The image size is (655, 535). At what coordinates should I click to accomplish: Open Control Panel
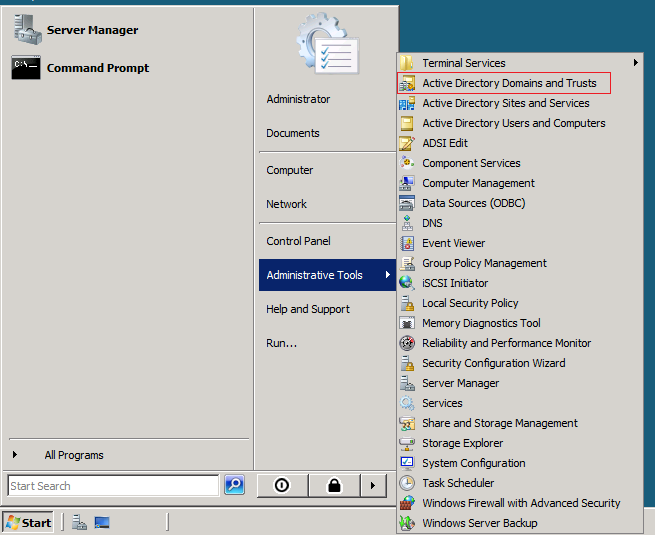coord(298,241)
